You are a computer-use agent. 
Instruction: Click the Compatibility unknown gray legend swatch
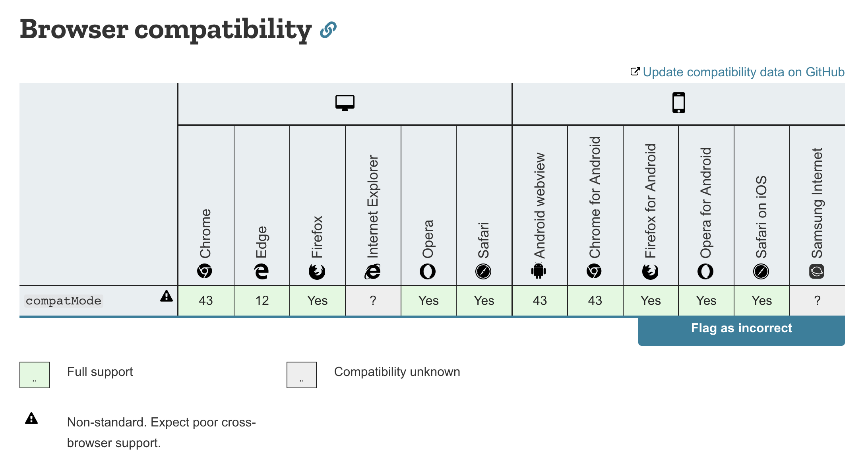click(302, 375)
